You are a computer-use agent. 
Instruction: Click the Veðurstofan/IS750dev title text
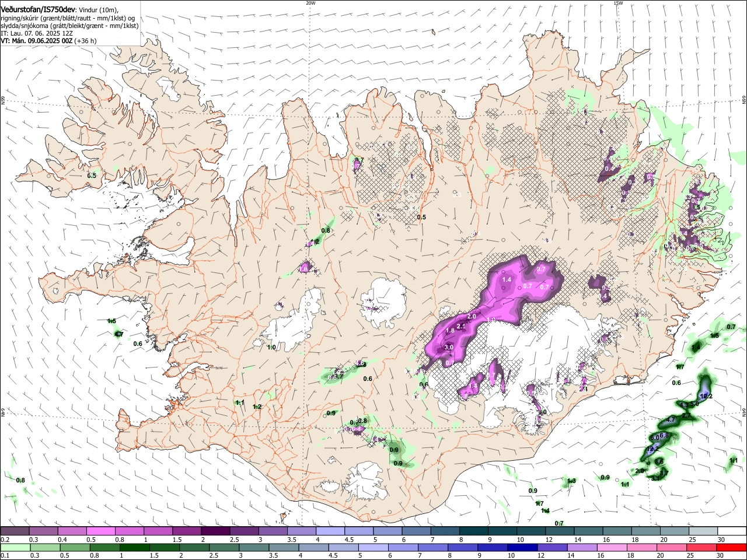point(38,10)
